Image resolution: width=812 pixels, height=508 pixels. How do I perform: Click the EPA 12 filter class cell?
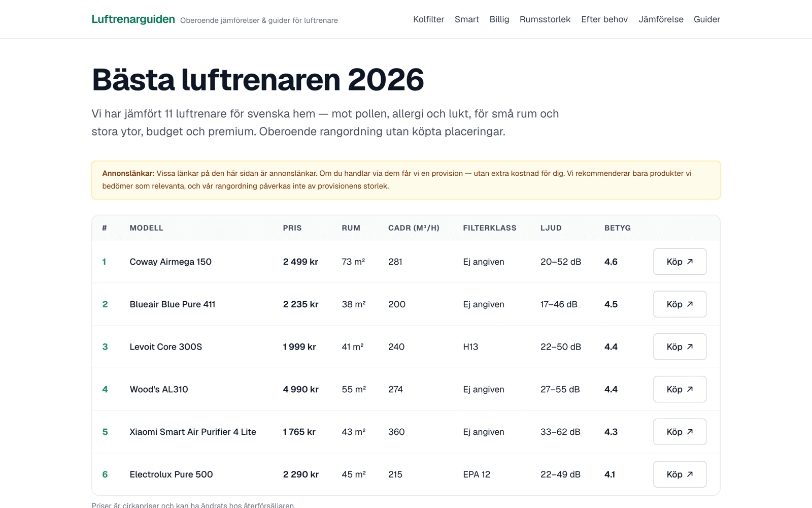coord(477,474)
